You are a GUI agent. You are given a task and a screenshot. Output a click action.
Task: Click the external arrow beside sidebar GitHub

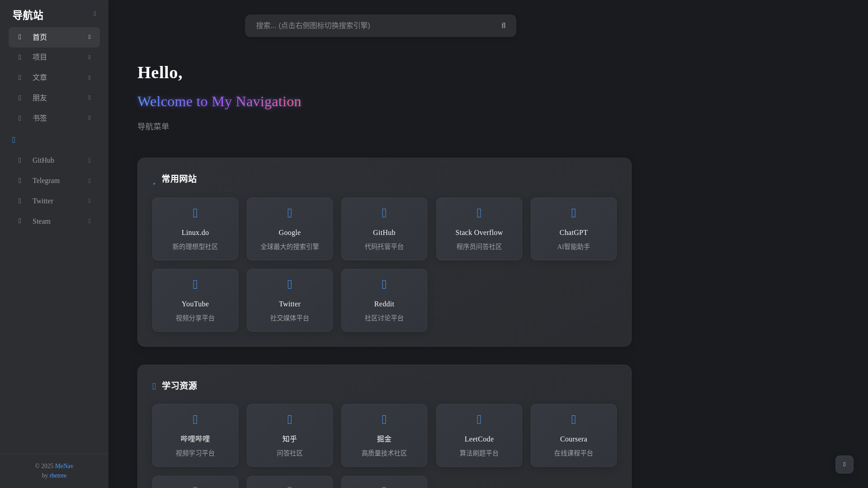90,160
